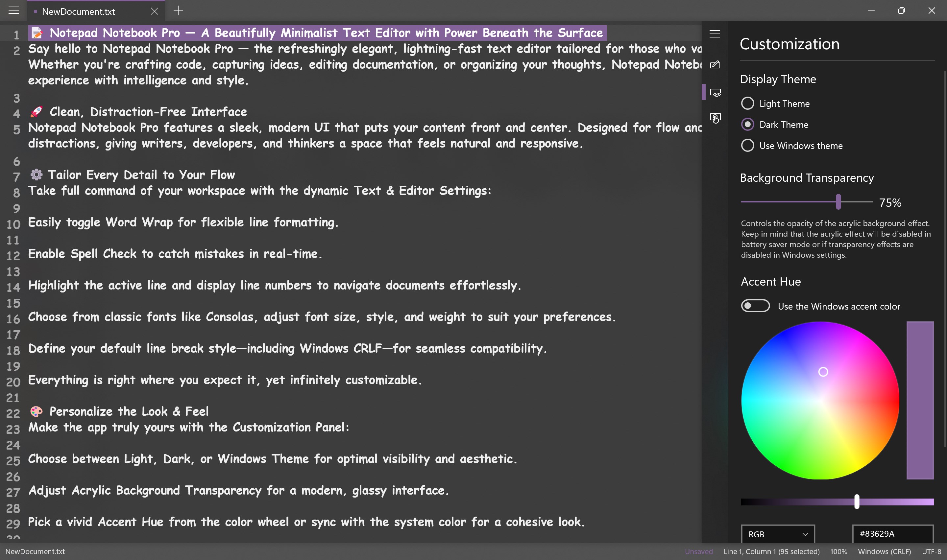Expand the RGB color model dropdown
This screenshot has width=947, height=560.
pyautogui.click(x=778, y=534)
